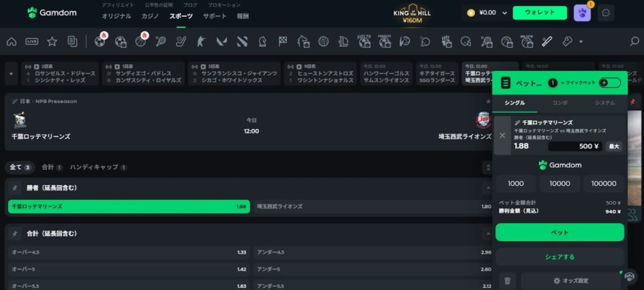Open favorites star in sports bar

(52, 41)
